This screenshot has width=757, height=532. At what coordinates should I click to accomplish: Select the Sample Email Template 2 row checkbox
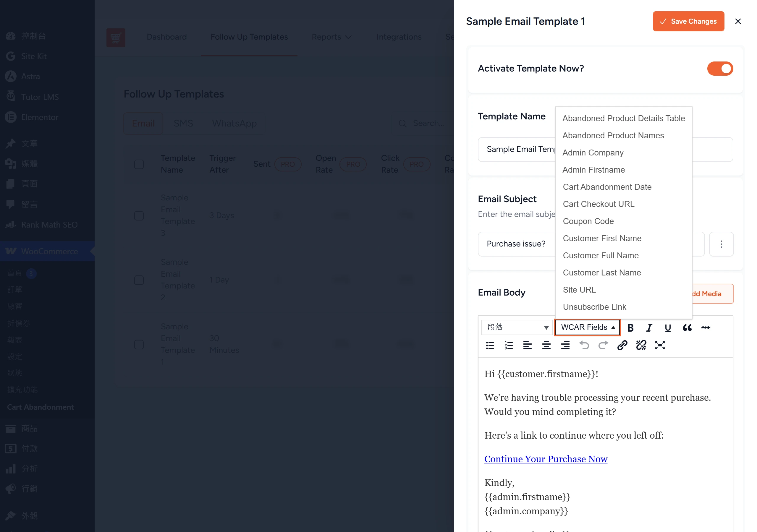pos(139,280)
